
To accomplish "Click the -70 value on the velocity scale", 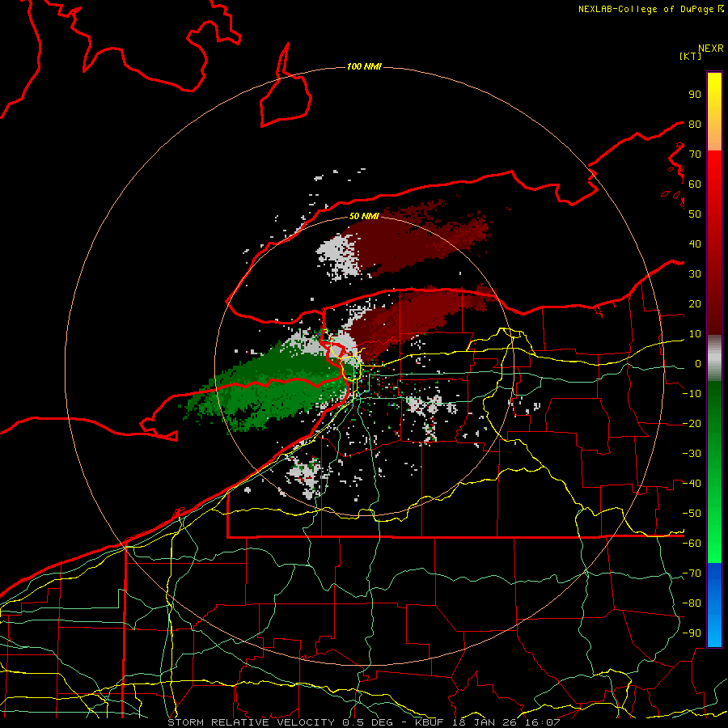I will click(x=692, y=574).
